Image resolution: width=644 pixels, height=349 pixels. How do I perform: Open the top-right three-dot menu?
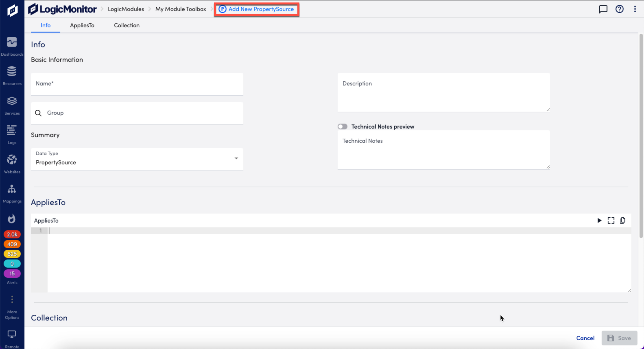(x=636, y=9)
